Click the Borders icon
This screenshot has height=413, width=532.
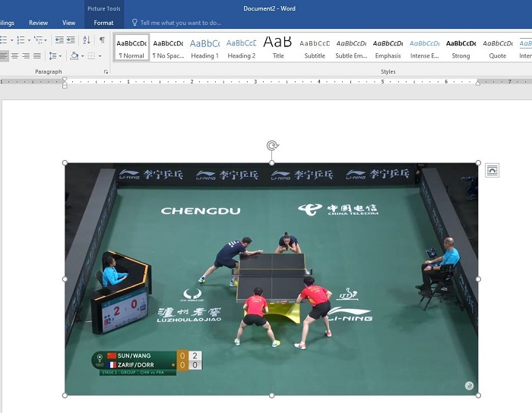coord(91,55)
